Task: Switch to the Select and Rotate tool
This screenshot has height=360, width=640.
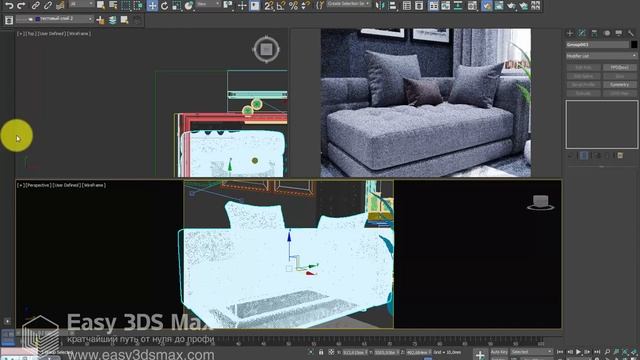Action: [164, 5]
